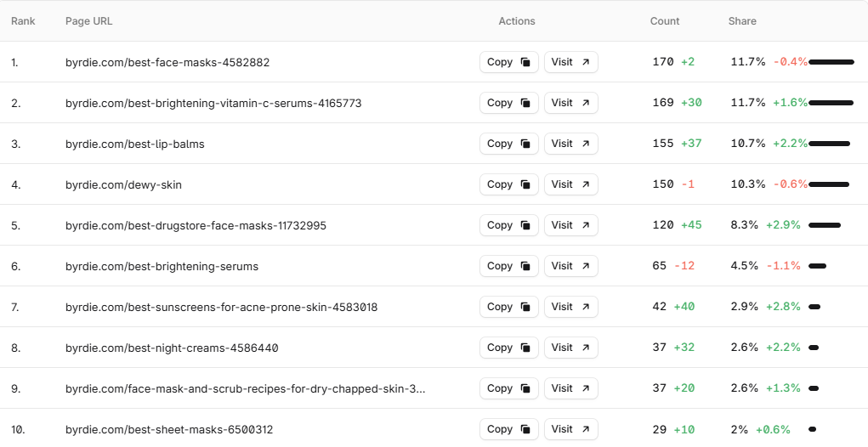Copy the best-night-creams-4586440 URL
Viewport: 868px width, 447px height.
pyautogui.click(x=508, y=348)
